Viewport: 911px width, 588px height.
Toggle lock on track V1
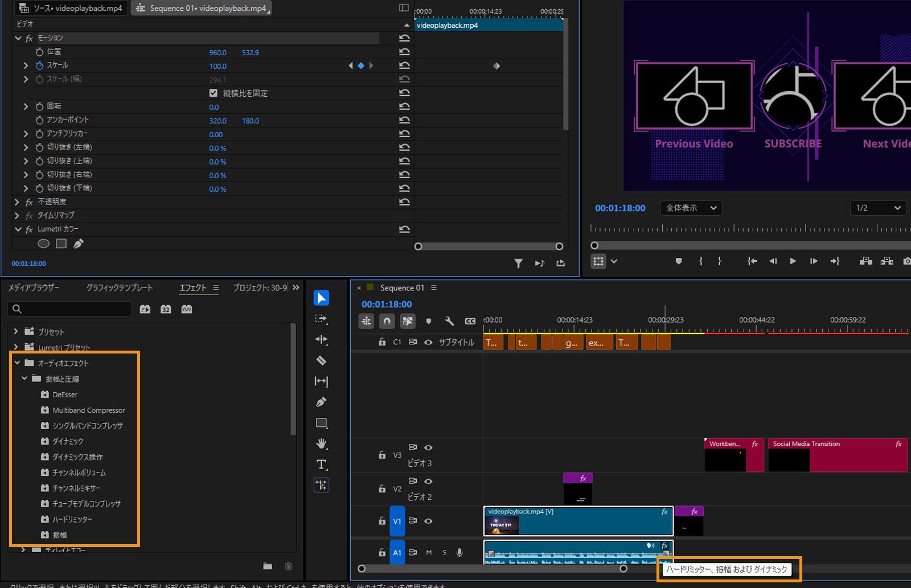coord(382,521)
